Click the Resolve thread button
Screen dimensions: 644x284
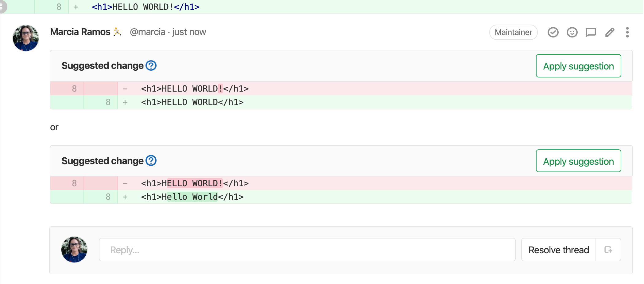pos(558,250)
